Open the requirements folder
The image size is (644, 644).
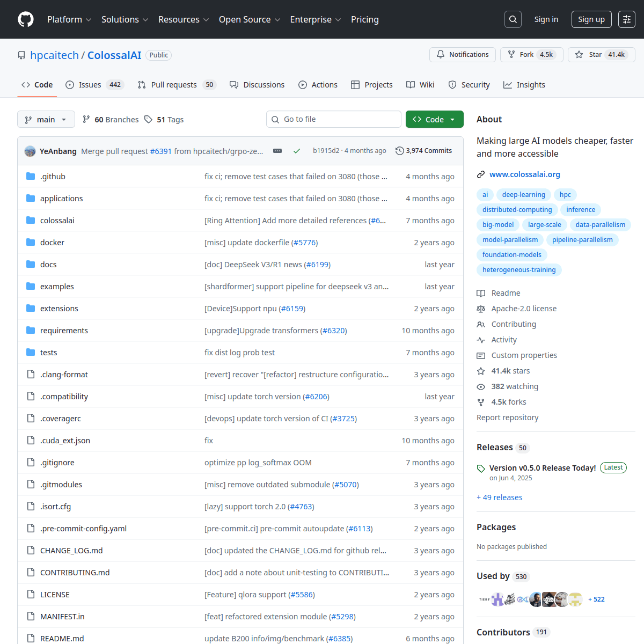pos(64,331)
